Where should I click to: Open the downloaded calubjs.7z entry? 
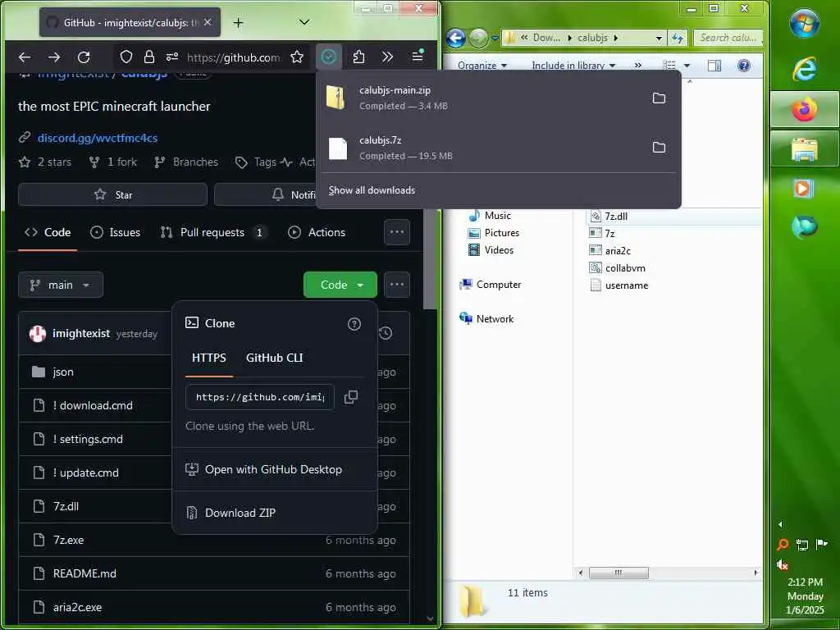tap(482, 148)
